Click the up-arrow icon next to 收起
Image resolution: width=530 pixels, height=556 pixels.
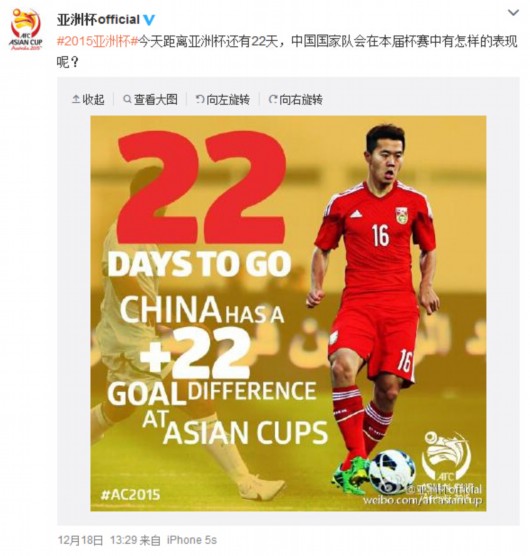tap(76, 100)
